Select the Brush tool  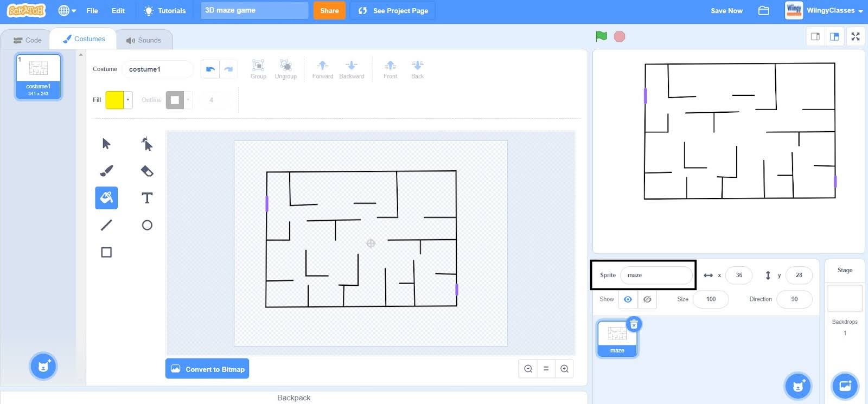(106, 171)
